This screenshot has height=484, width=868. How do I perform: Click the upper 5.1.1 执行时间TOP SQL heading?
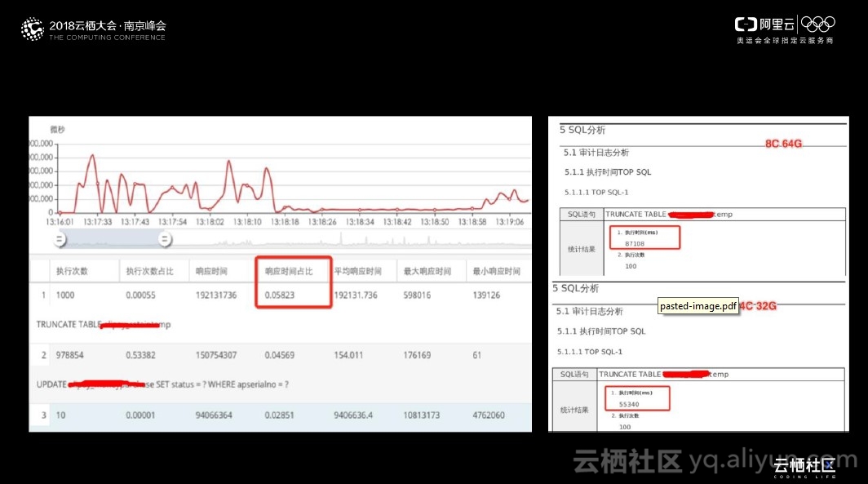[608, 172]
